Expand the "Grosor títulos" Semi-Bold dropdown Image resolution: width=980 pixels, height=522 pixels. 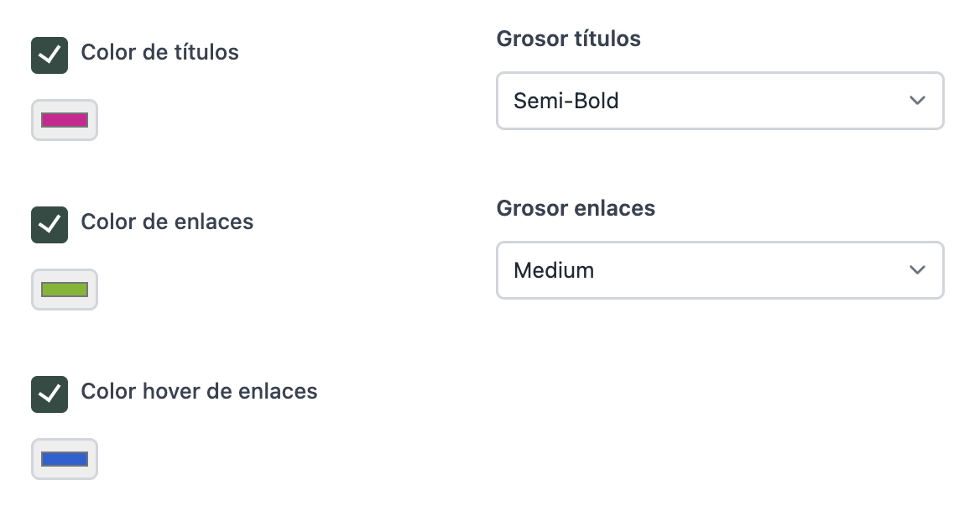(720, 101)
